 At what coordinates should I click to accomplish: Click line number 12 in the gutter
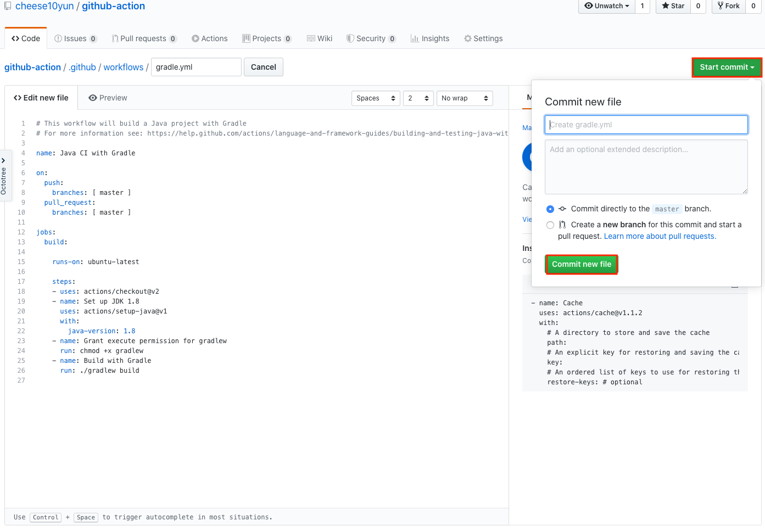pos(21,232)
